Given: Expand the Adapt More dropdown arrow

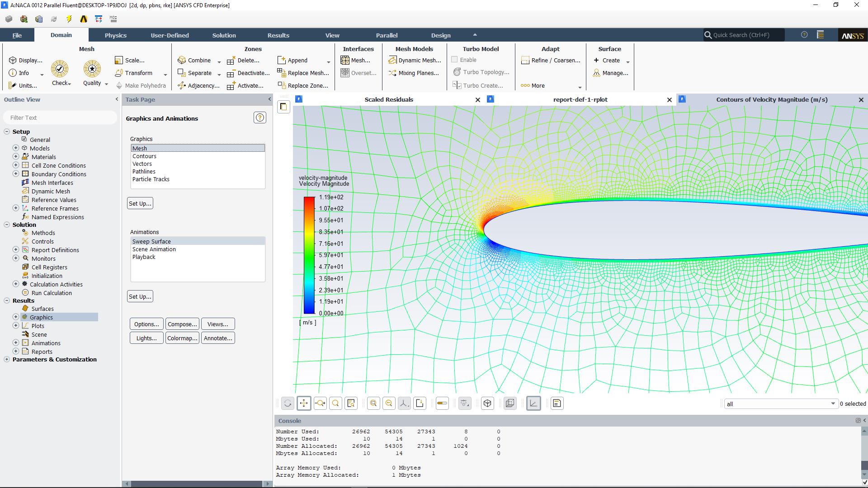Looking at the screenshot, I should click(580, 87).
